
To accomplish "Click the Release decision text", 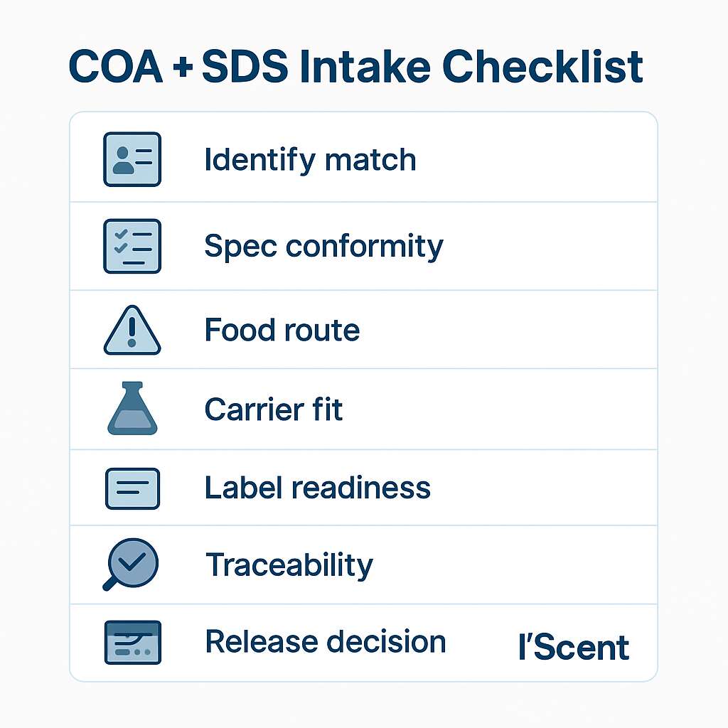I will pyautogui.click(x=325, y=642).
